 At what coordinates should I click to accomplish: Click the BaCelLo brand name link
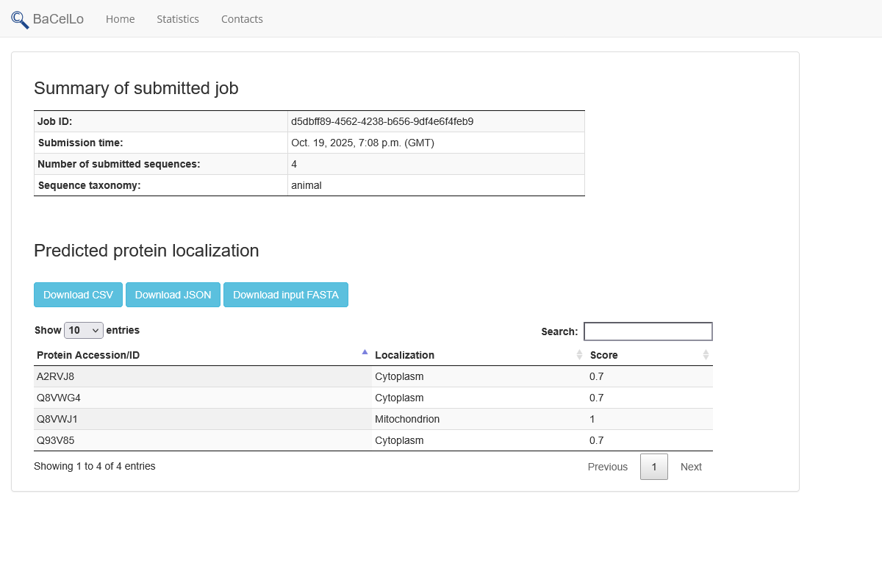(57, 19)
